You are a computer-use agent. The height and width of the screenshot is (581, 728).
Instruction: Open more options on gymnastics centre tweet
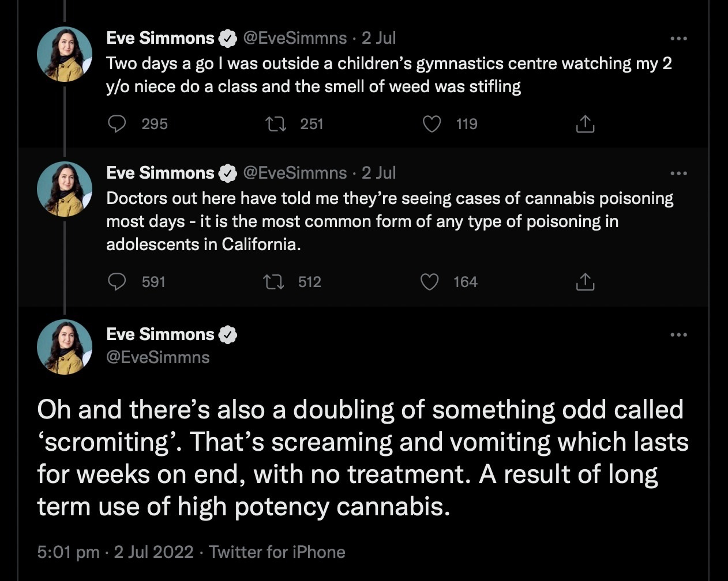pos(678,39)
